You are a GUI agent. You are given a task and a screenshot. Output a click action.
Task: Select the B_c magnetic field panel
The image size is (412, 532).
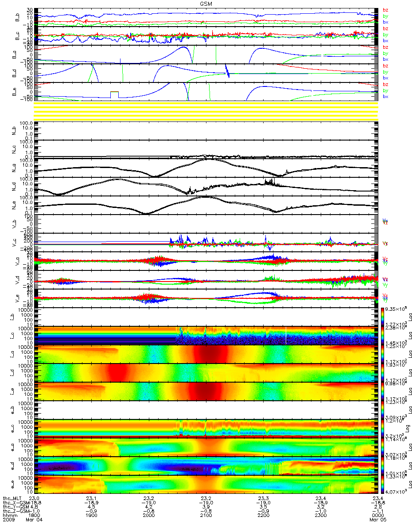(206, 36)
